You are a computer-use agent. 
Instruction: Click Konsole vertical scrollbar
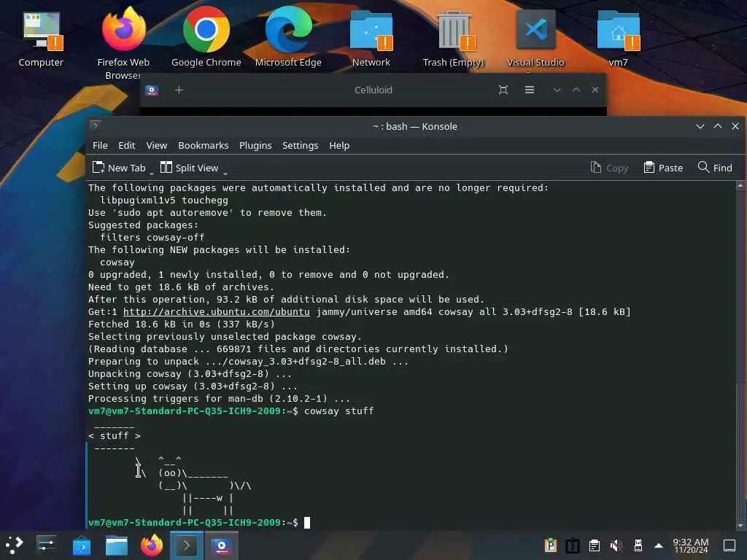[x=740, y=356]
